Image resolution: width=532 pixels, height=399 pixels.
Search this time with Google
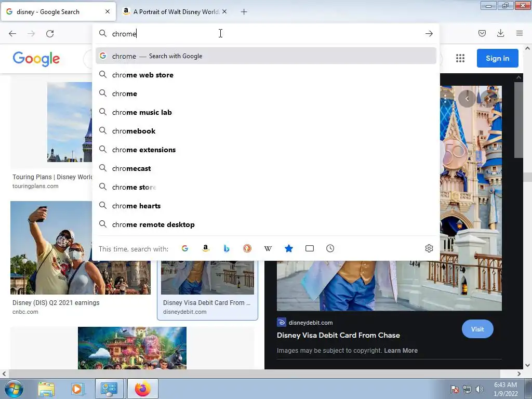click(185, 248)
